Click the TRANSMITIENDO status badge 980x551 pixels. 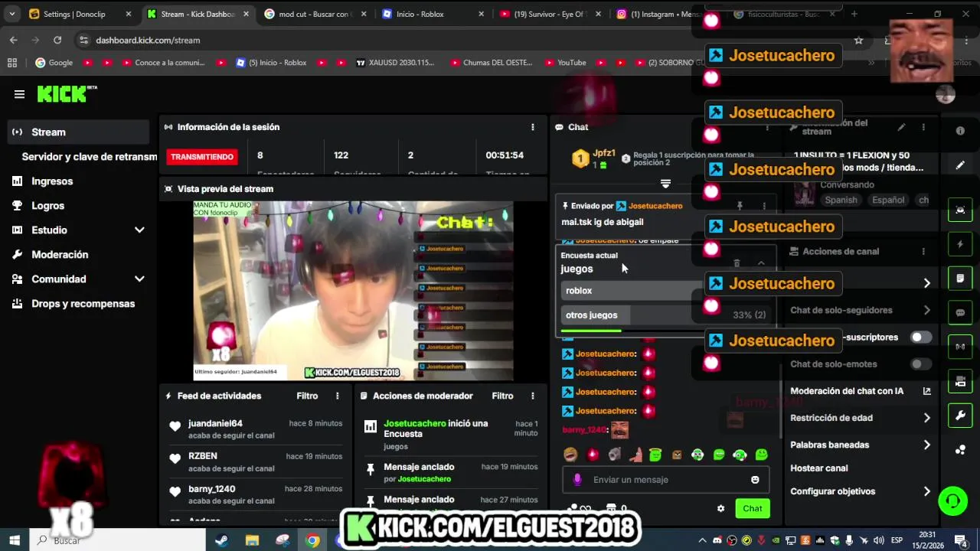point(202,157)
